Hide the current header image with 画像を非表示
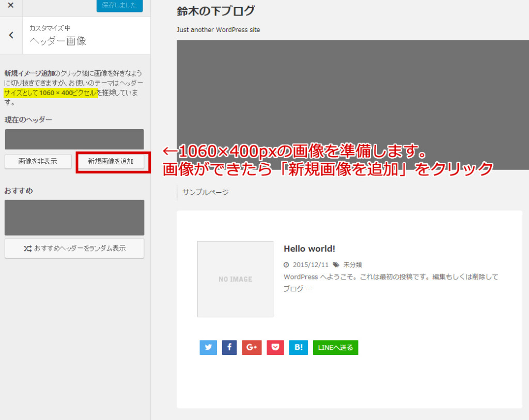The height and width of the screenshot is (420, 529). pos(38,161)
